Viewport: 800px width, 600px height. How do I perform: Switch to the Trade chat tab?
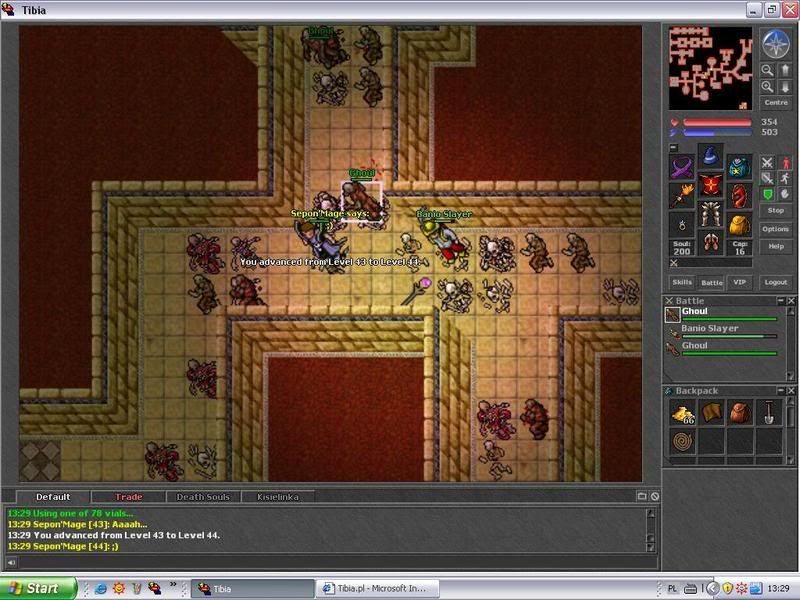[128, 497]
